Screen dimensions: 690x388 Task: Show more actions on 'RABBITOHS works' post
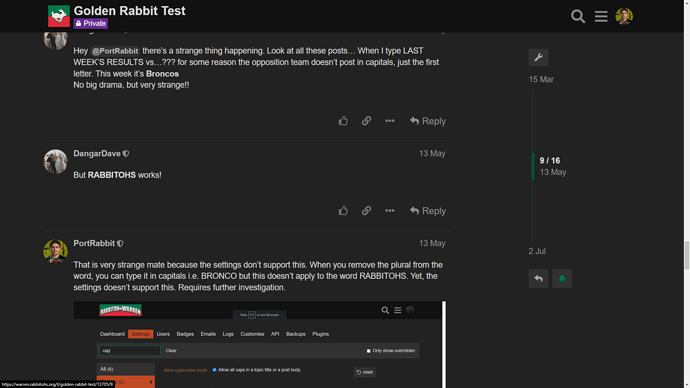point(390,211)
